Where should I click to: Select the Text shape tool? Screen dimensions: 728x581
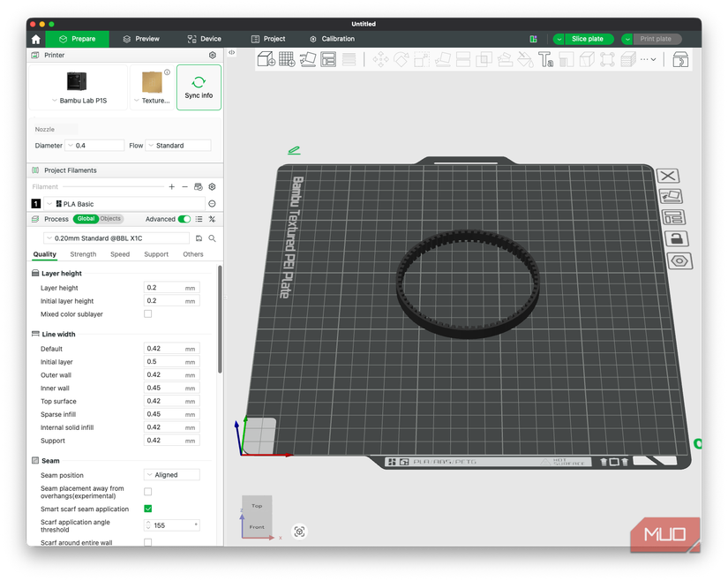tap(546, 59)
